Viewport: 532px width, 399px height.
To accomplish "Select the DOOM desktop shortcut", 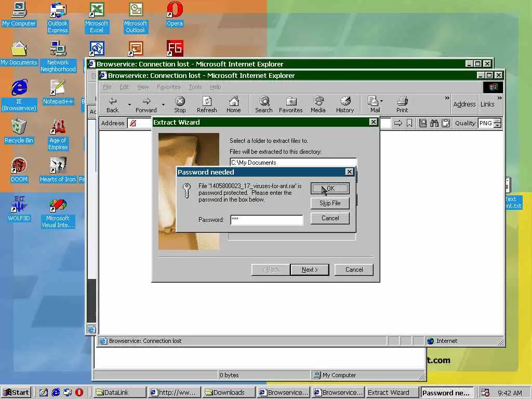I will [x=19, y=170].
